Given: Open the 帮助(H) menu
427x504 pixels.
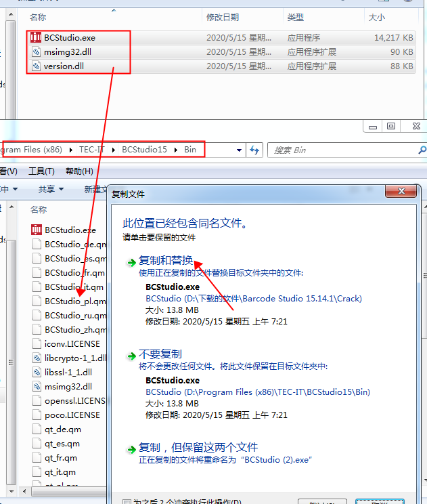Looking at the screenshot, I should tap(79, 171).
